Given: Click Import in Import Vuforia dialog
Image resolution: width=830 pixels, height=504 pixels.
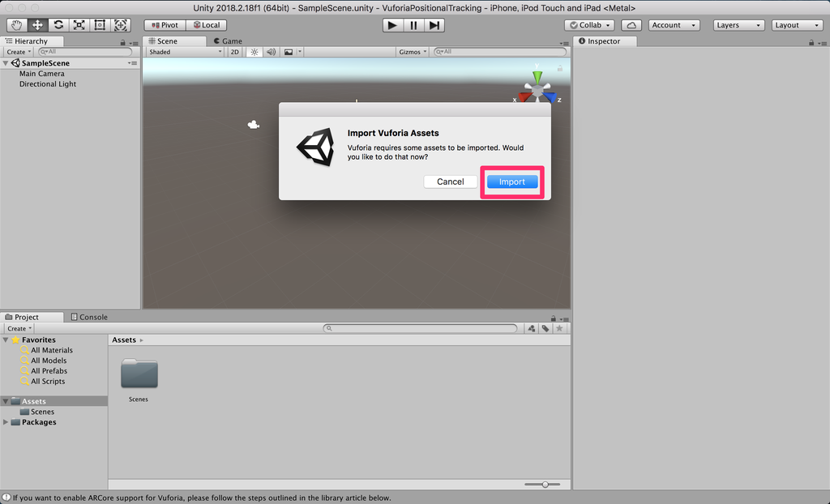Looking at the screenshot, I should [512, 182].
